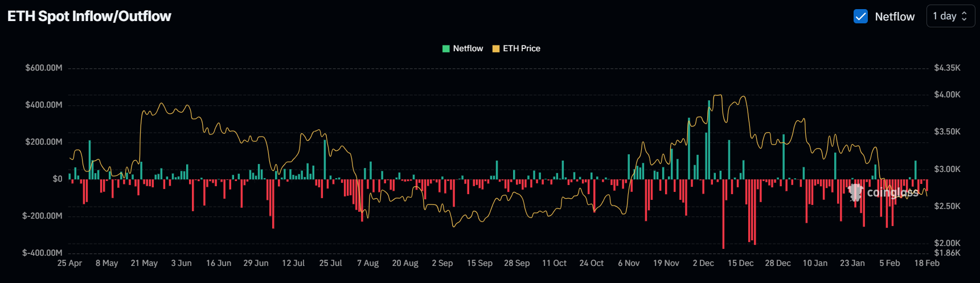The image size is (980, 283).
Task: Click the $-200.00M left axis label
Action: coord(42,216)
